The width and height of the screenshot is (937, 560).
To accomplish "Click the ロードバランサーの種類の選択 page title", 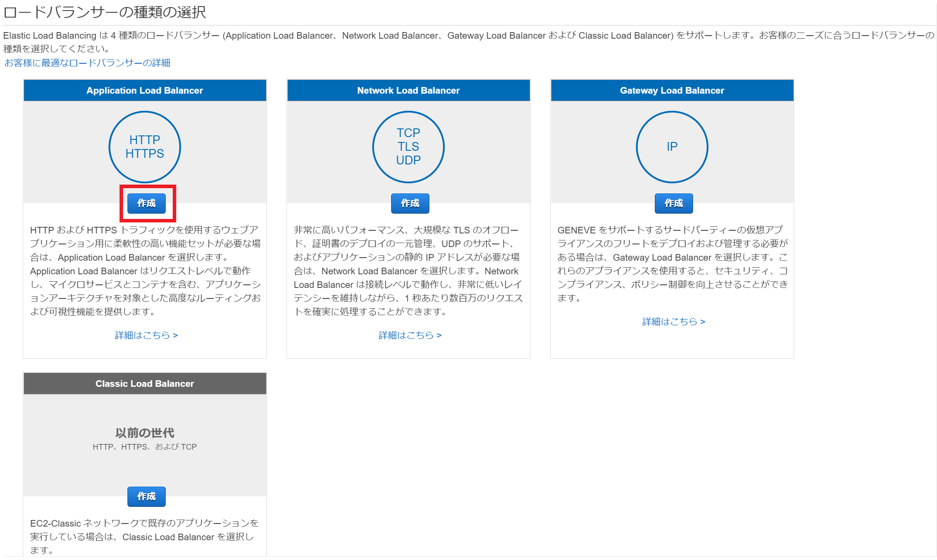I will click(x=105, y=12).
